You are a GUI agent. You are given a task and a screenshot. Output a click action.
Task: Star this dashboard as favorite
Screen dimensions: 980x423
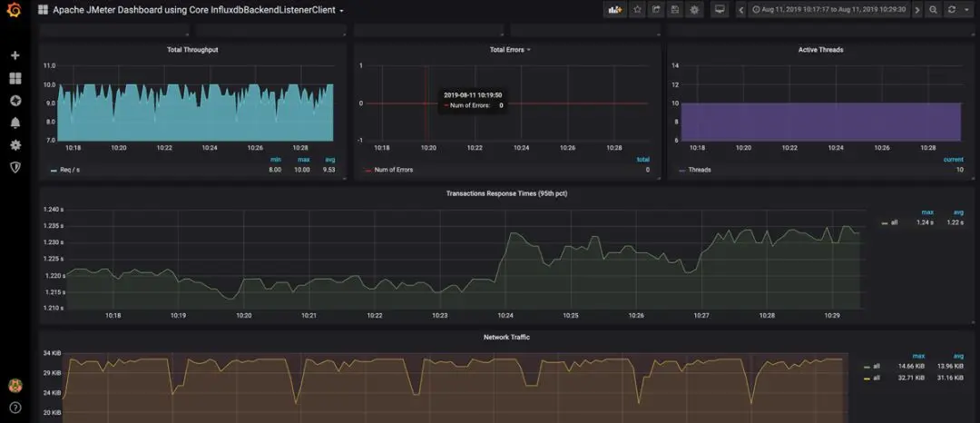click(637, 10)
